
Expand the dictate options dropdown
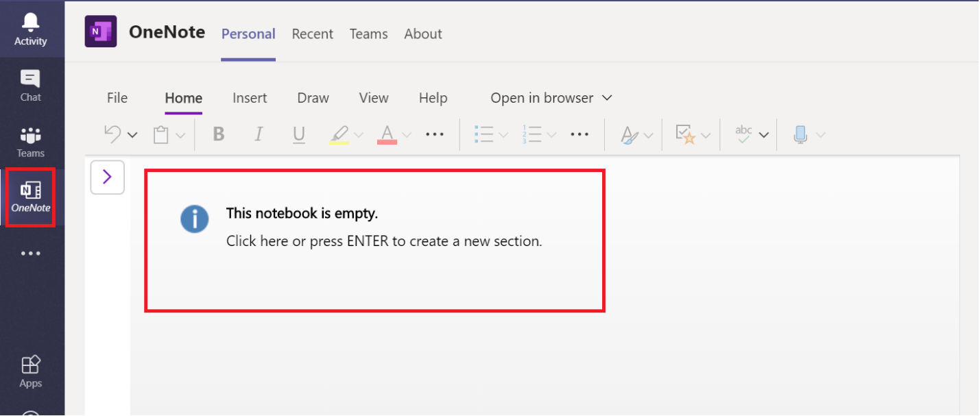click(821, 135)
